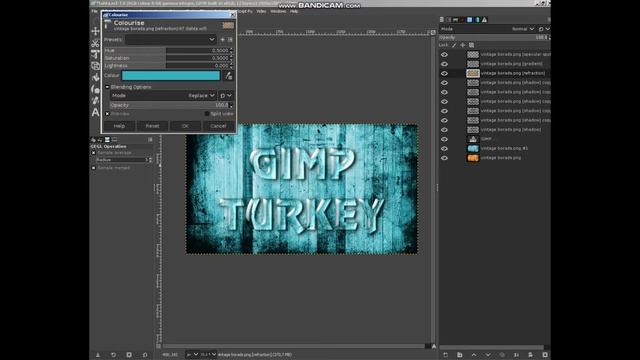Pick the colour with the eyedropper button
Image resolution: width=640 pixels, height=360 pixels.
coord(228,76)
